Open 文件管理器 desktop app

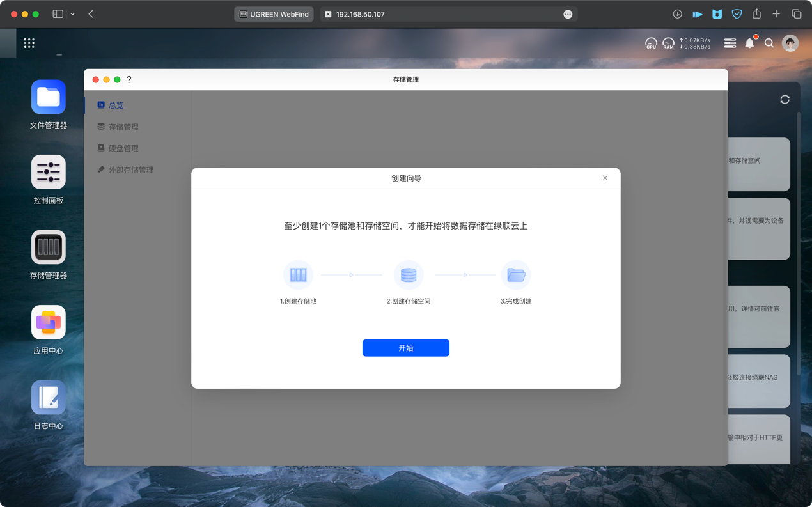click(49, 97)
